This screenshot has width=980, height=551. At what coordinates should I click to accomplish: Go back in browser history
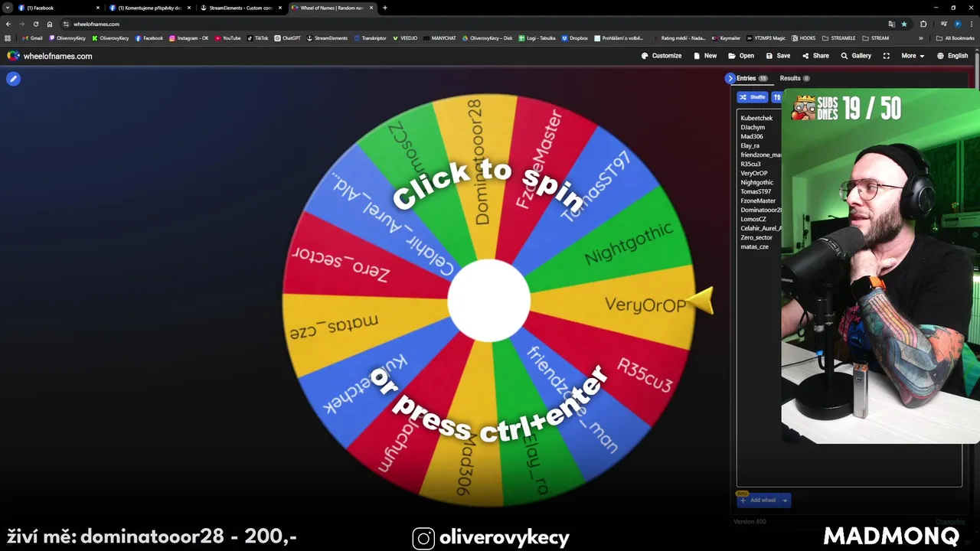[x=8, y=24]
